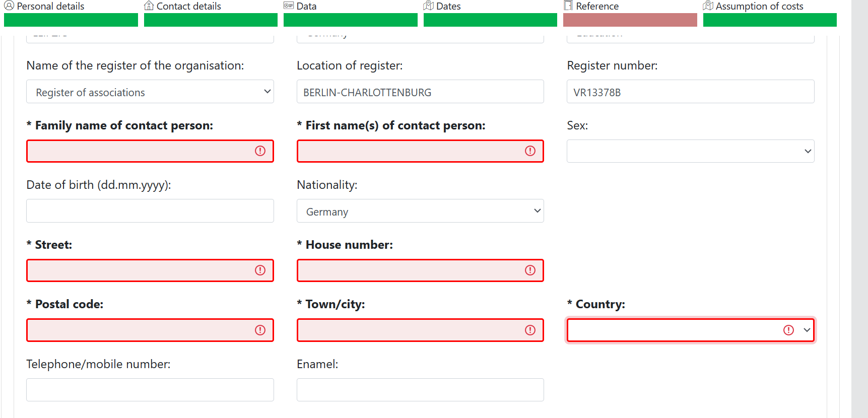Click the Date of birth input field
This screenshot has width=868, height=418.
tap(150, 211)
